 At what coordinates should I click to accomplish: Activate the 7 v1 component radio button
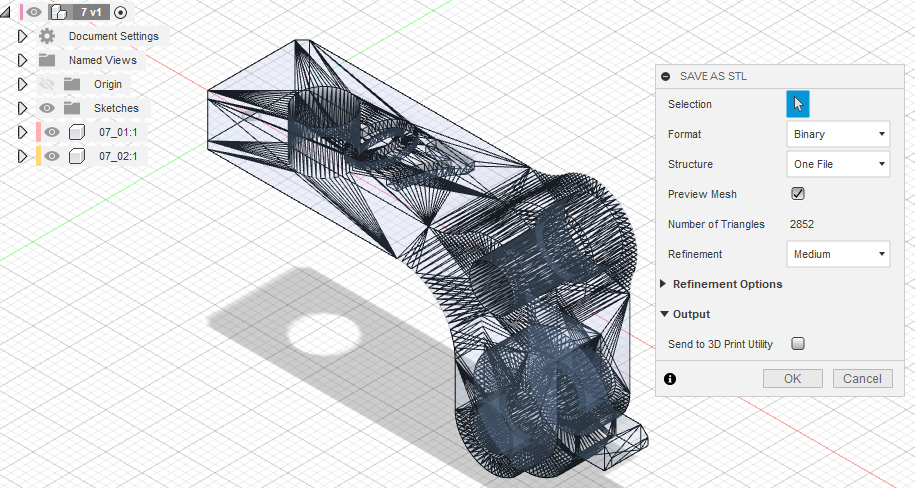click(120, 12)
